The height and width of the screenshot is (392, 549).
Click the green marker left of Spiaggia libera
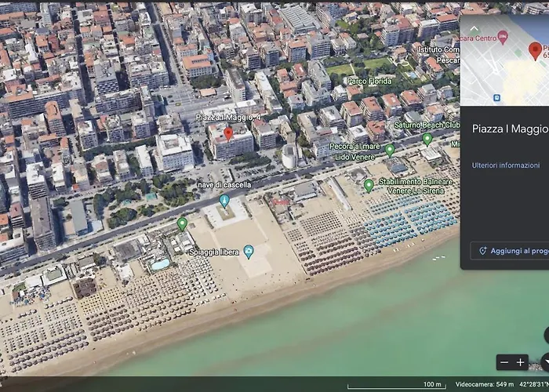182,223
